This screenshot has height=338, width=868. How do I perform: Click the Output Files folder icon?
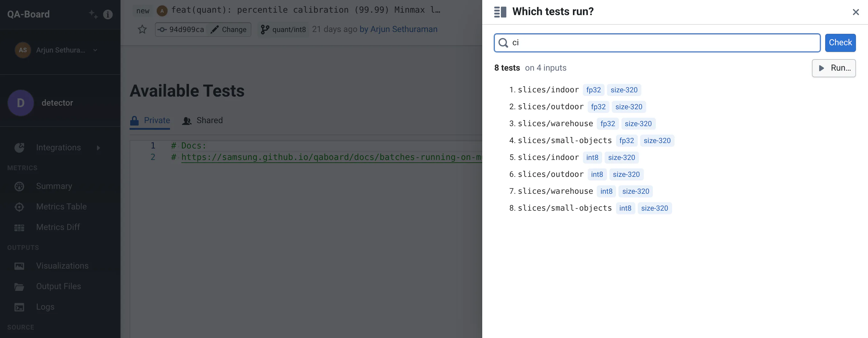[x=19, y=287]
